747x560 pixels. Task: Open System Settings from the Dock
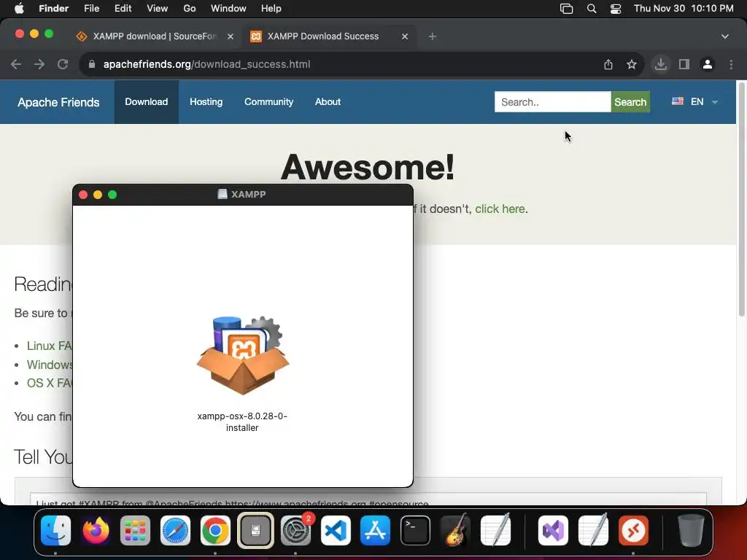tap(295, 531)
